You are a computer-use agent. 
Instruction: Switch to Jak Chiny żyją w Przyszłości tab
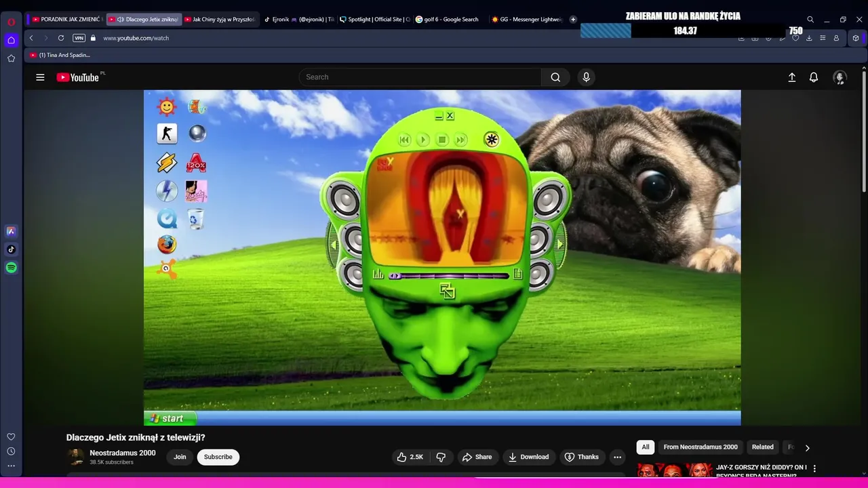point(220,20)
